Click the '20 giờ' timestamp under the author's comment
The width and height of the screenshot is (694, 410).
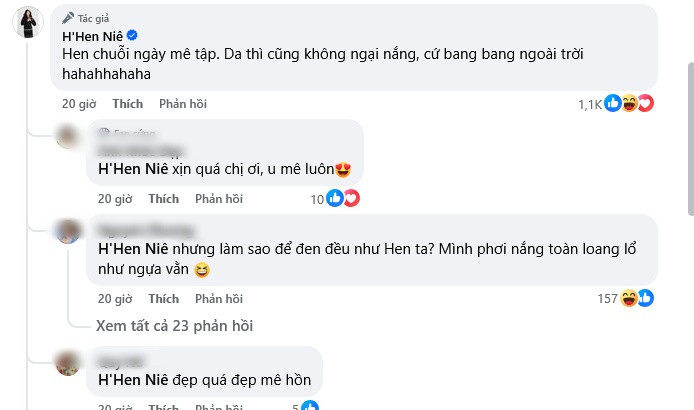click(79, 103)
